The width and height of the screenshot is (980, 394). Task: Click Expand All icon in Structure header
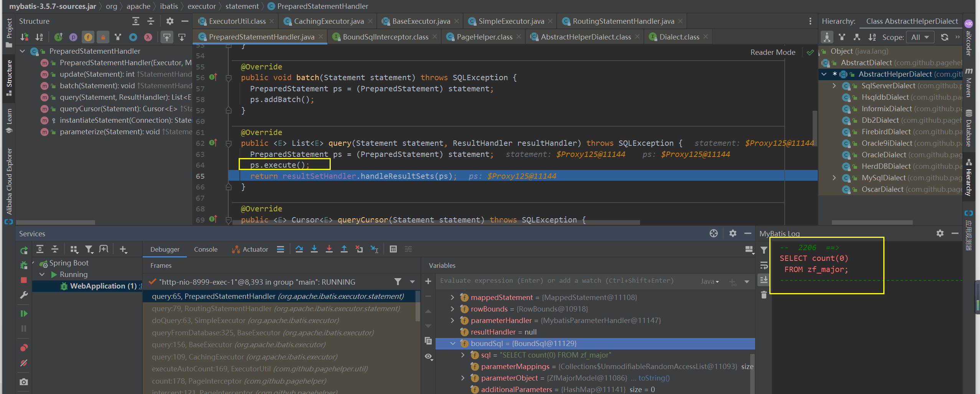tap(135, 21)
